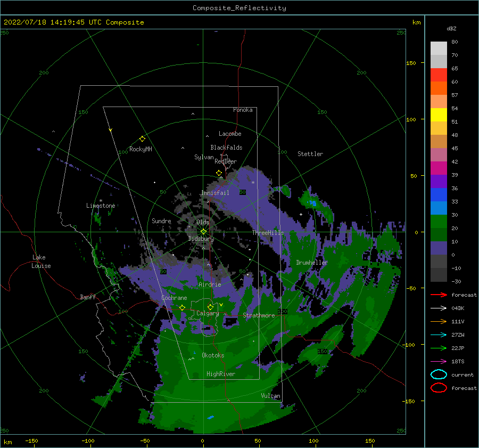Screen dimensions: 479x448
Task: Click the dBZ legend heading
Action: point(451,28)
